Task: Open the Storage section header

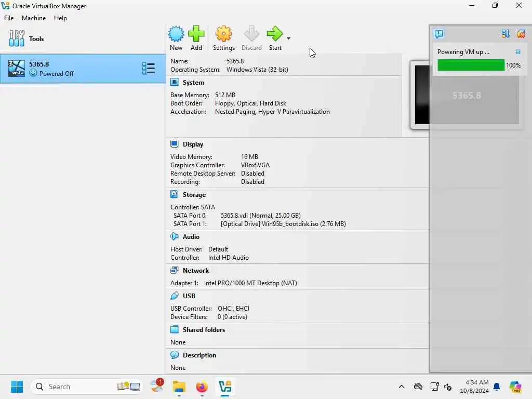Action: [194, 195]
